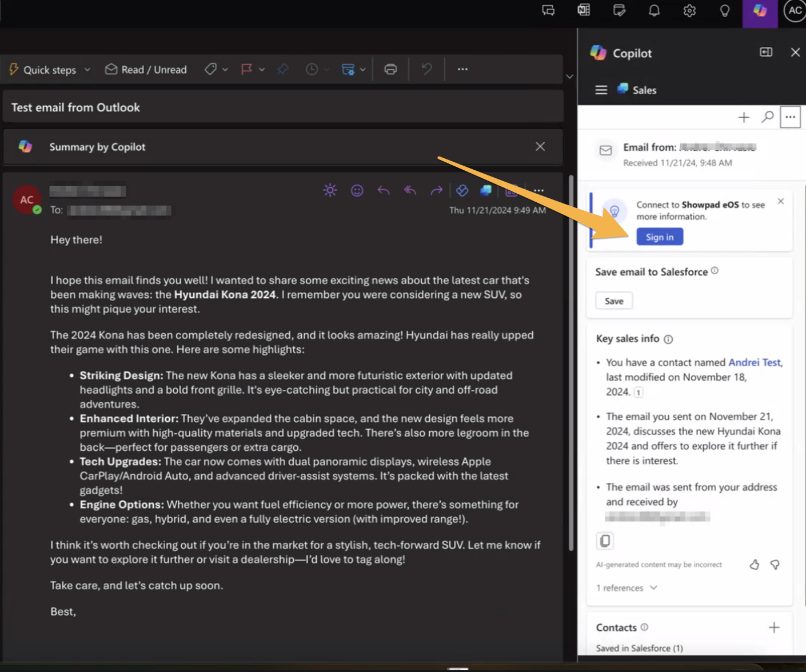Save email to Salesforce
Screen dimensions: 806x672
pyautogui.click(x=614, y=301)
